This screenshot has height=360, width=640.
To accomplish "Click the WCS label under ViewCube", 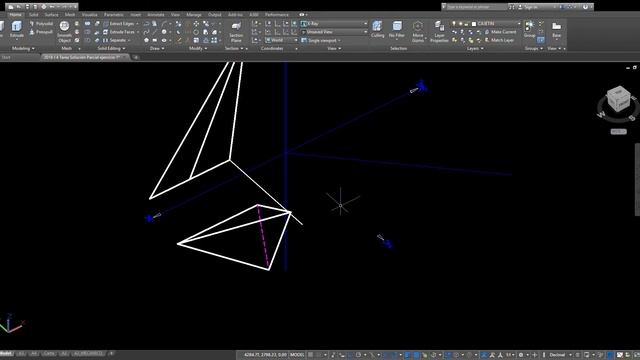I will (x=618, y=131).
